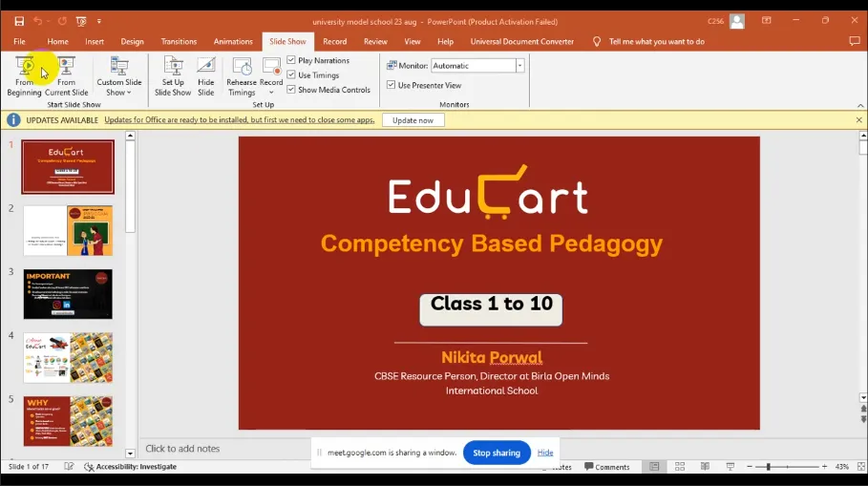Collapse the ribbon chevron
The image size is (868, 486).
[x=860, y=105]
